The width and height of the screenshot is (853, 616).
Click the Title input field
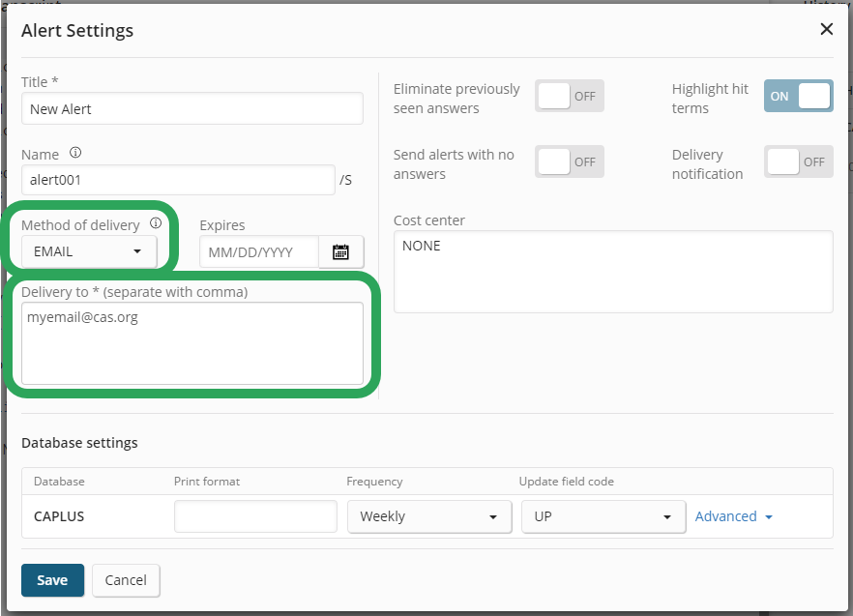click(x=191, y=109)
